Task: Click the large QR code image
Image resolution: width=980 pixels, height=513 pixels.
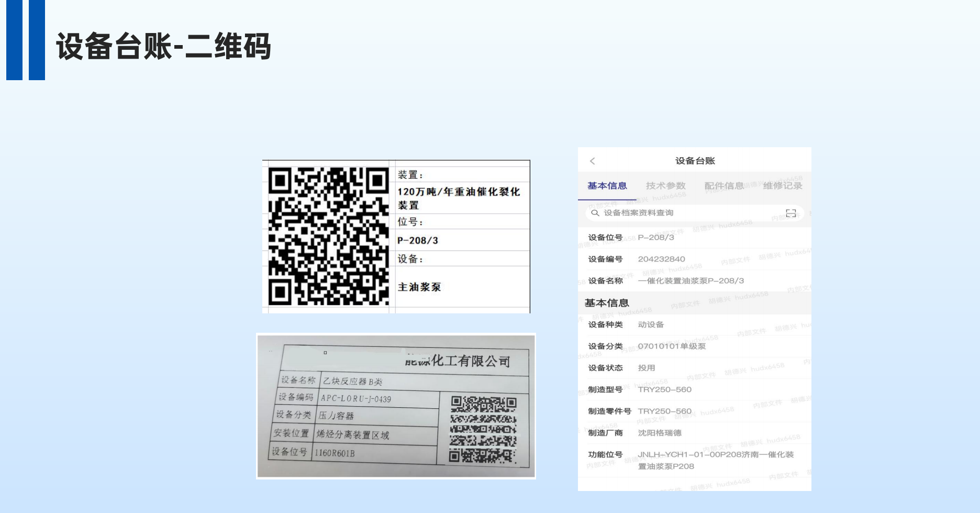Action: pyautogui.click(x=329, y=236)
